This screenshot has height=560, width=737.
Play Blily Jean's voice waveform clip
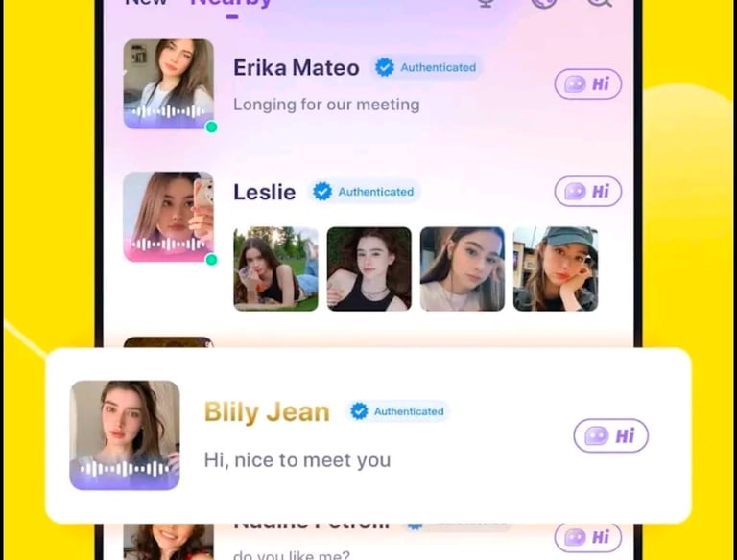(x=125, y=468)
